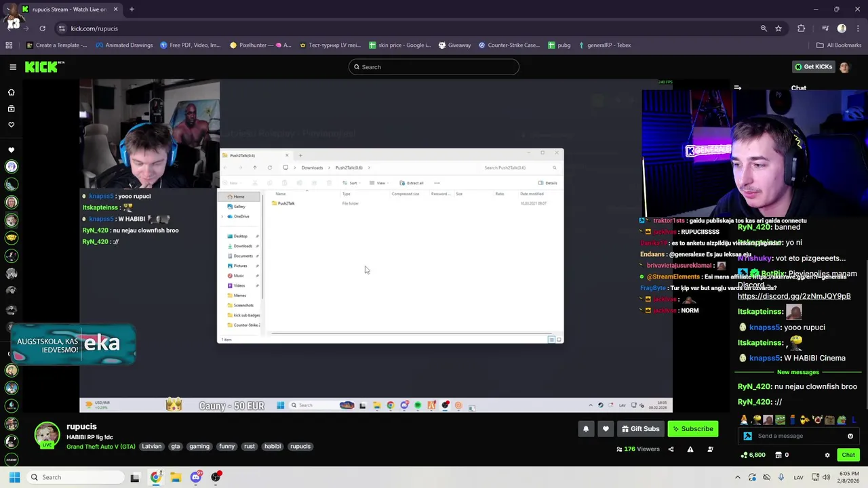Open the chat shop icon
Image resolution: width=868 pixels, height=488 pixels.
pyautogui.click(x=778, y=455)
